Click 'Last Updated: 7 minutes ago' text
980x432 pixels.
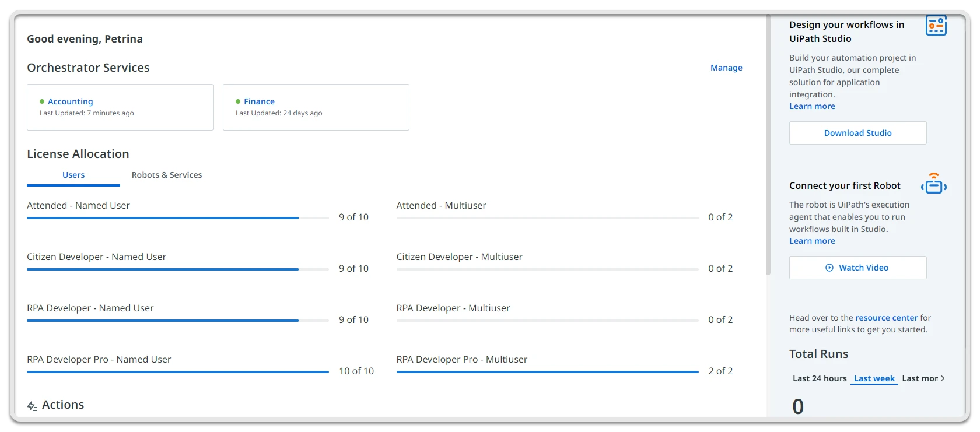(87, 113)
